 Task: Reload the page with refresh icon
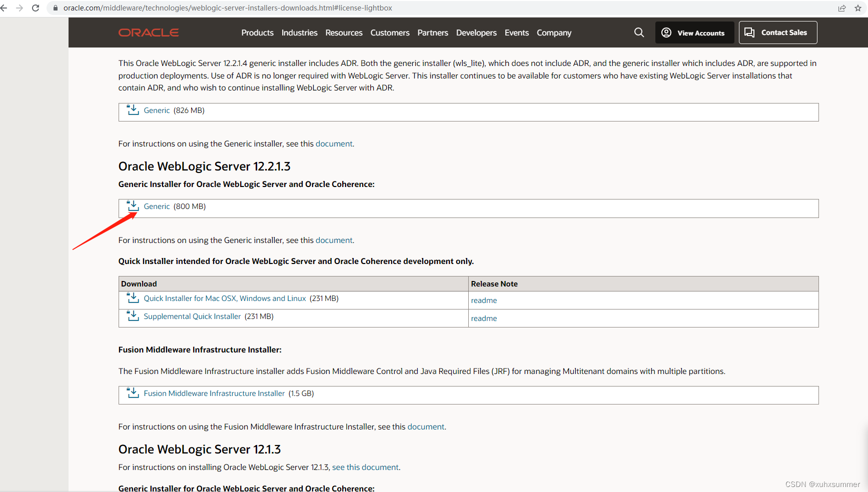36,8
